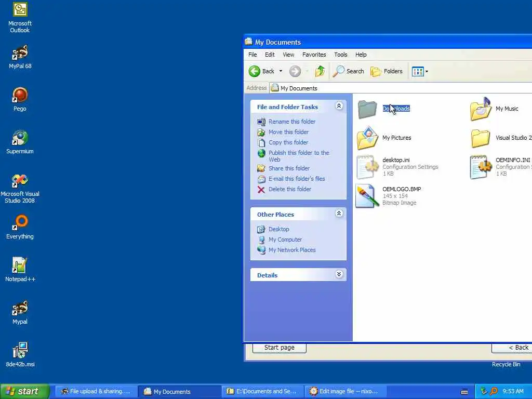Go to Desktop in Other Places
The image size is (532, 399).
pyautogui.click(x=279, y=229)
